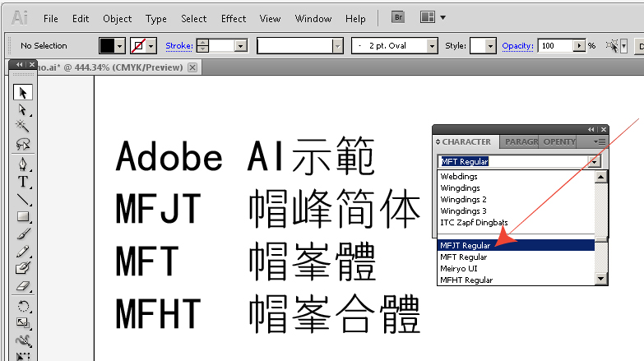
Task: Click the stroke weight stepper arrows
Action: 202,45
